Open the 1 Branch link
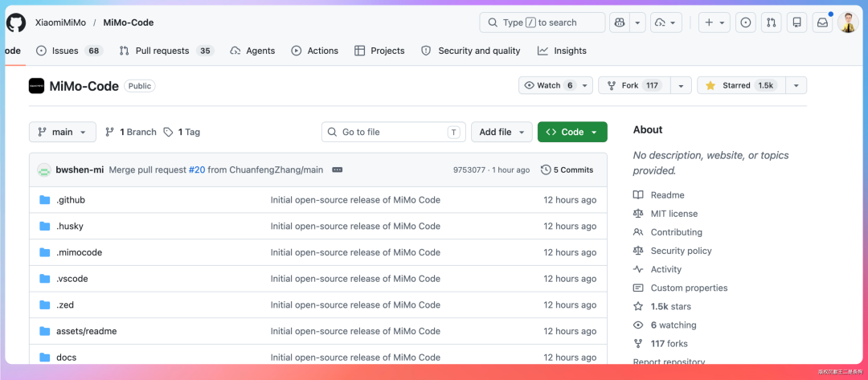Viewport: 868px width, 380px height. [x=131, y=133]
